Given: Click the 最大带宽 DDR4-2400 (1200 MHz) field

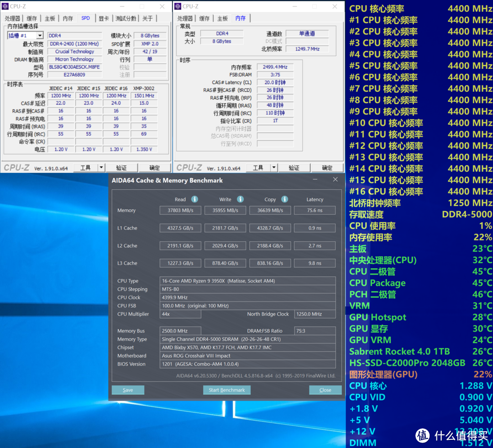Looking at the screenshot, I should (x=74, y=44).
